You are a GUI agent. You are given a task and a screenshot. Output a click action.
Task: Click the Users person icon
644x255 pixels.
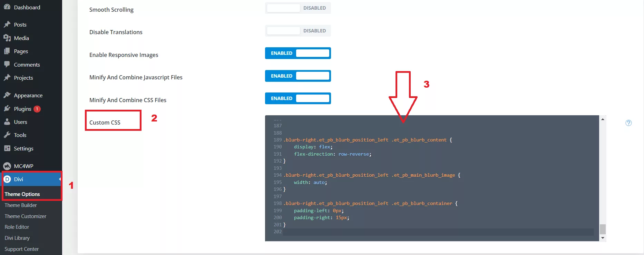7,122
